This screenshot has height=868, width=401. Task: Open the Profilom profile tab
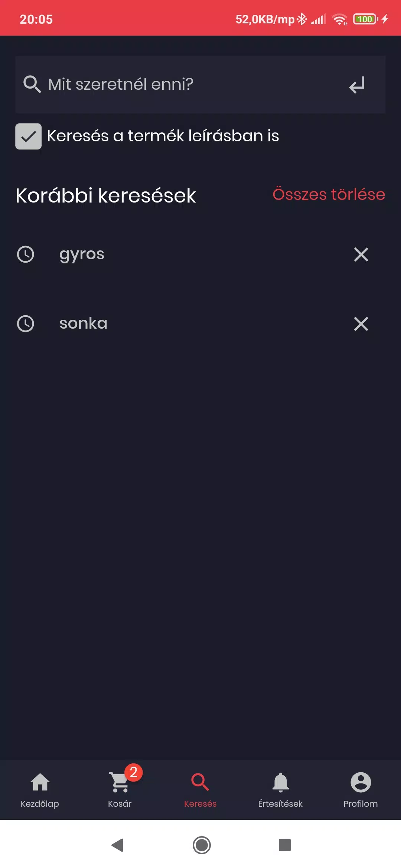pos(361,790)
